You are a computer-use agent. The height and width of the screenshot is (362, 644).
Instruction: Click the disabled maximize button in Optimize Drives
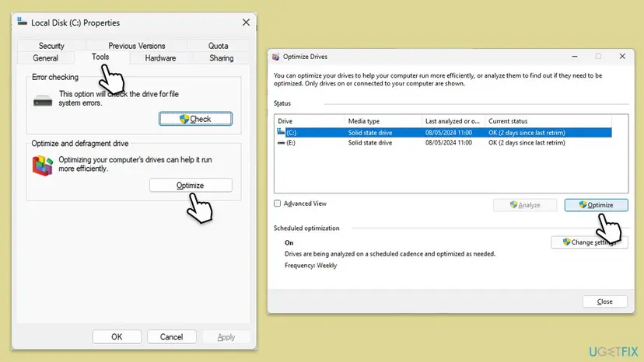[598, 56]
